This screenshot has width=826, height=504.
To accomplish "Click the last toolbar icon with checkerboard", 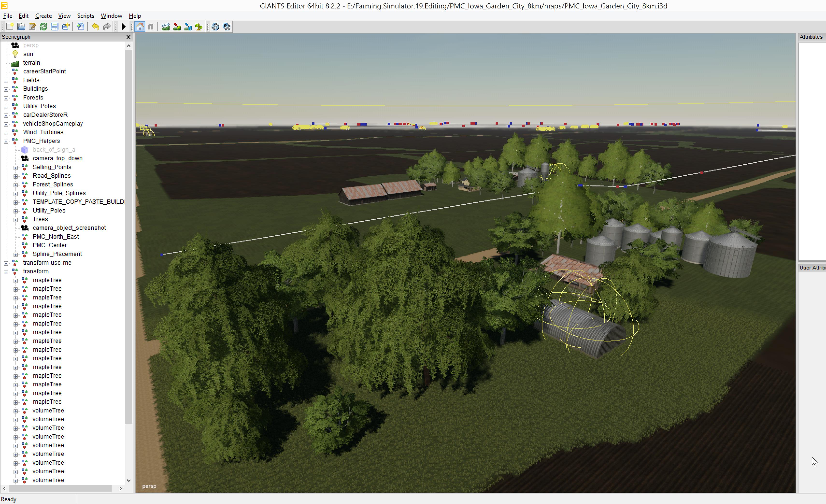I will pyautogui.click(x=227, y=27).
